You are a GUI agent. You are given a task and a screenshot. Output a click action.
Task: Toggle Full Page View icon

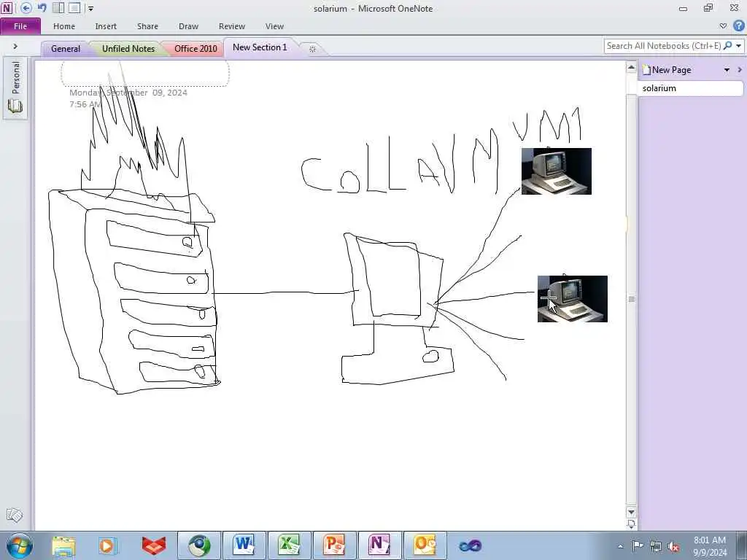[x=74, y=7]
